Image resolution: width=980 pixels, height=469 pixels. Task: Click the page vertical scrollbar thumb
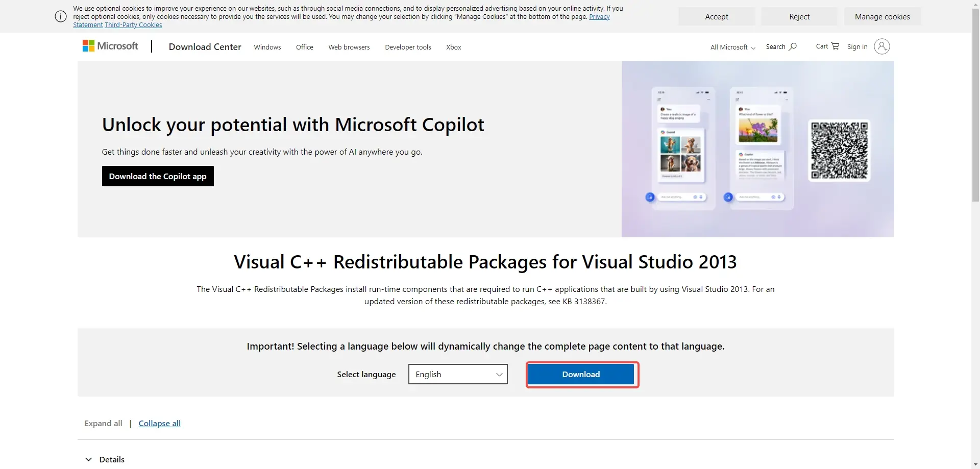pos(975,105)
